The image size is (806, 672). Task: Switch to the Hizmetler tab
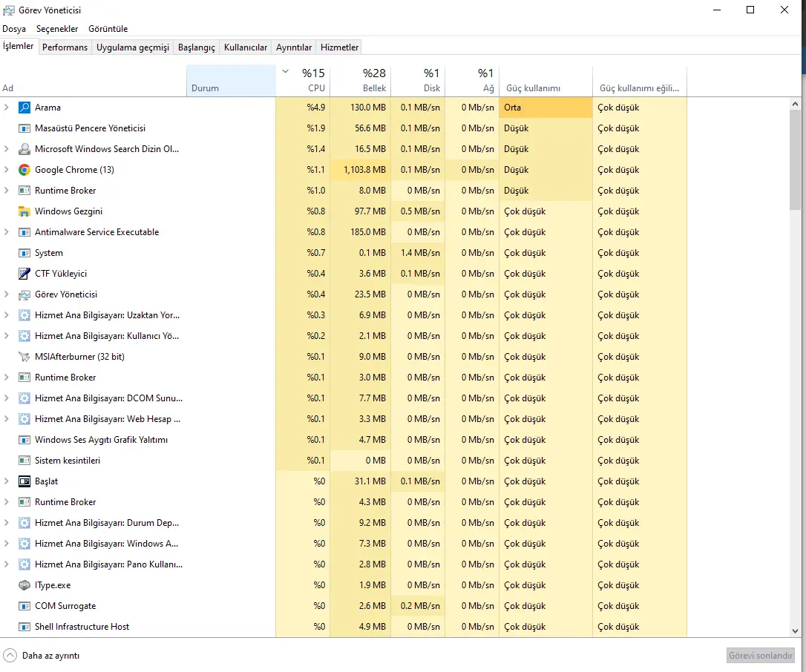point(339,47)
